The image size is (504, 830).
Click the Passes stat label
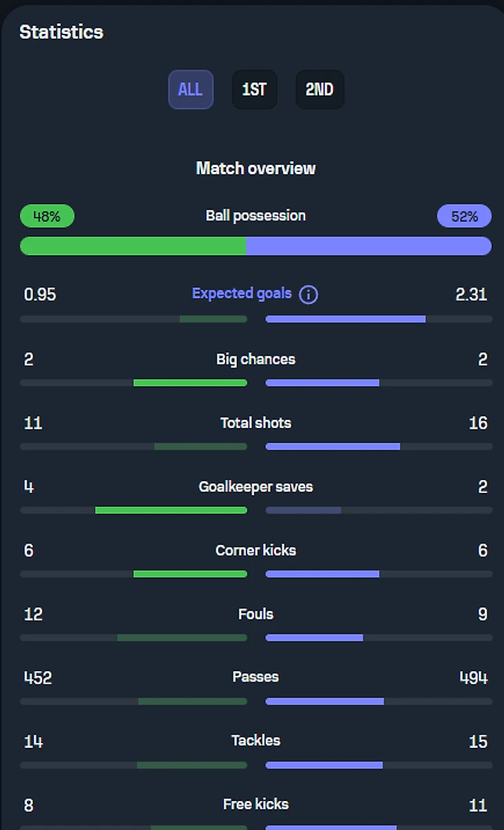pyautogui.click(x=255, y=677)
